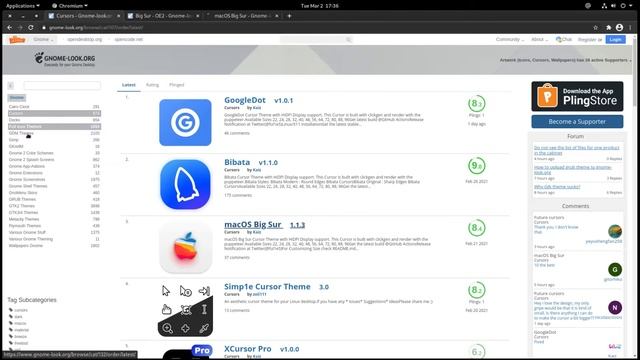Switch to the 'Big Sur - OE2' tab
This screenshot has width=640, height=360.
tap(163, 16)
